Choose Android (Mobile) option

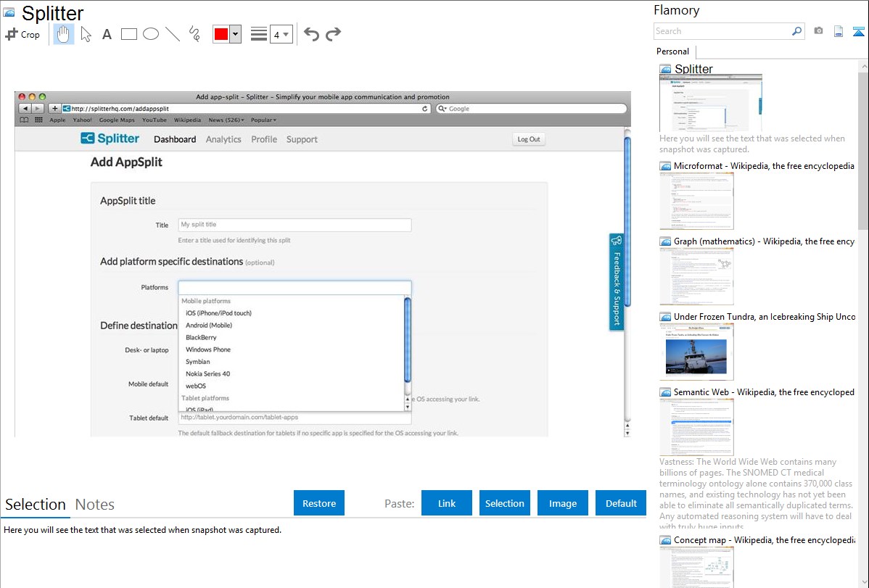click(x=209, y=326)
